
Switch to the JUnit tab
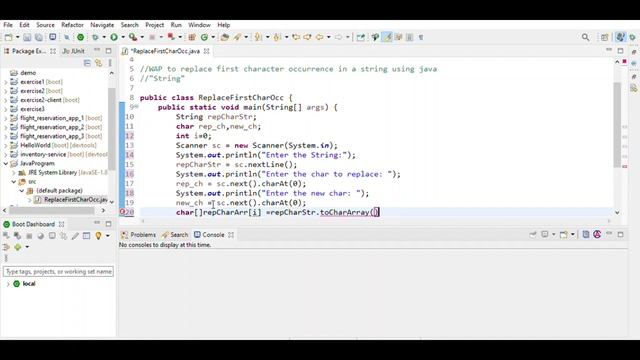coord(73,51)
